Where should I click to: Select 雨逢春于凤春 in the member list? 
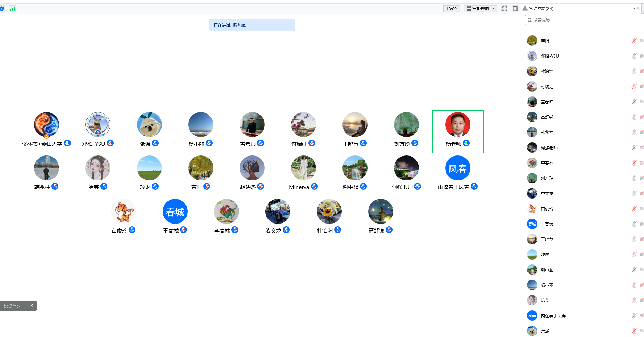[x=553, y=315]
